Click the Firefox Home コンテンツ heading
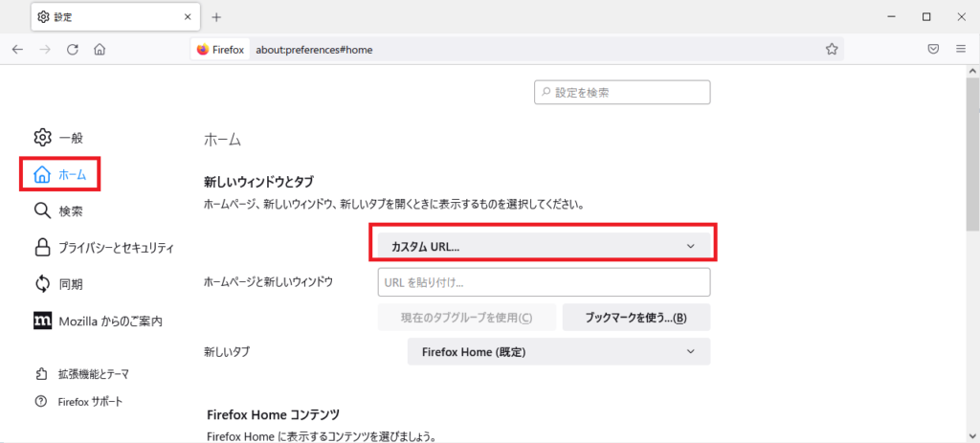This screenshot has height=443, width=980. [273, 414]
